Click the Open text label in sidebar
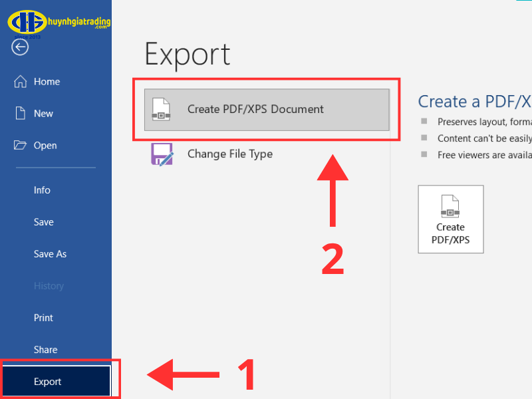This screenshot has height=399, width=532. point(46,146)
